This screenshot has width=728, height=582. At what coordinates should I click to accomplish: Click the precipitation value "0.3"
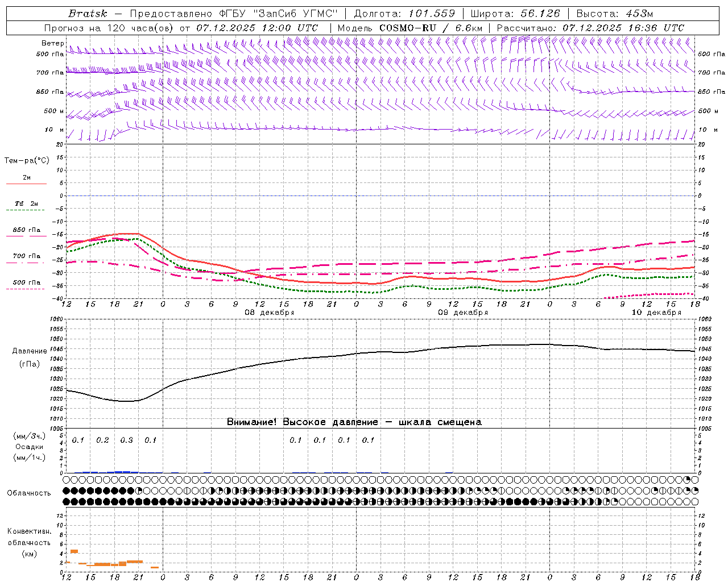tap(126, 440)
